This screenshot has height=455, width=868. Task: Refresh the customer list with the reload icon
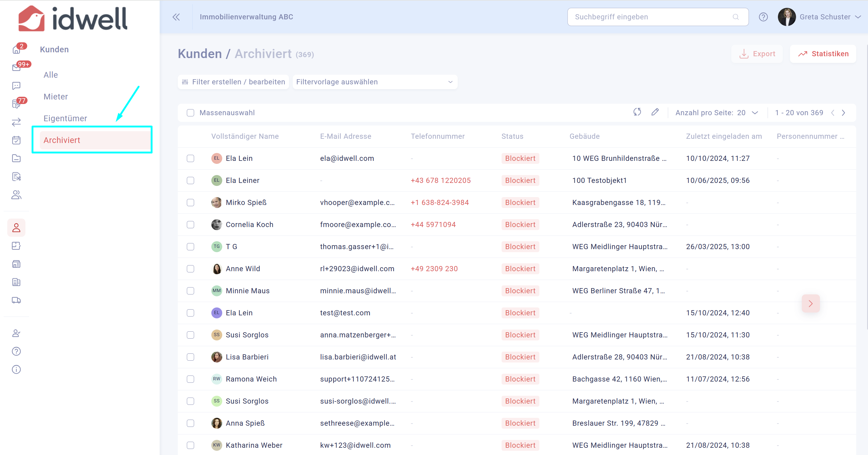(x=637, y=112)
